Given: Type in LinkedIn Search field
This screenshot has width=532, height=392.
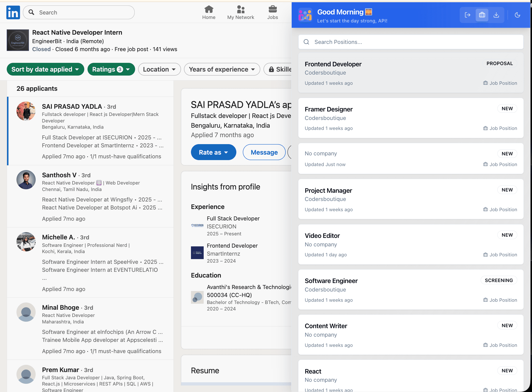Looking at the screenshot, I should 79,12.
